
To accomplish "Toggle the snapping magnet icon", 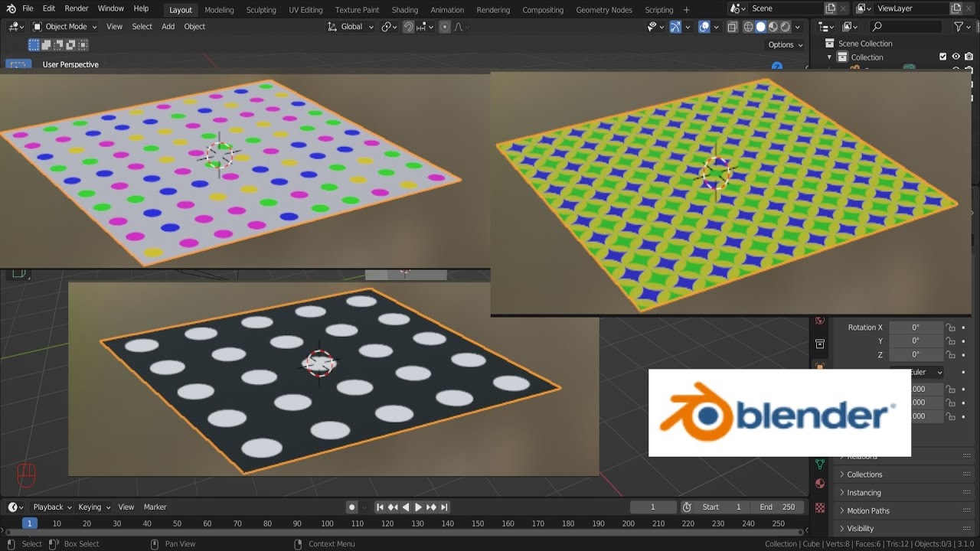I will coord(408,26).
